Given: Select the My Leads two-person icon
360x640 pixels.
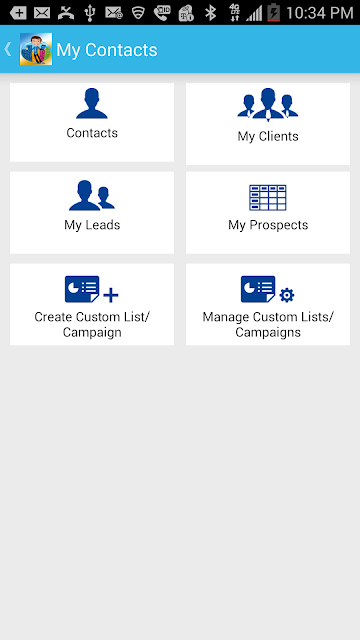Looking at the screenshot, I should click(92, 196).
